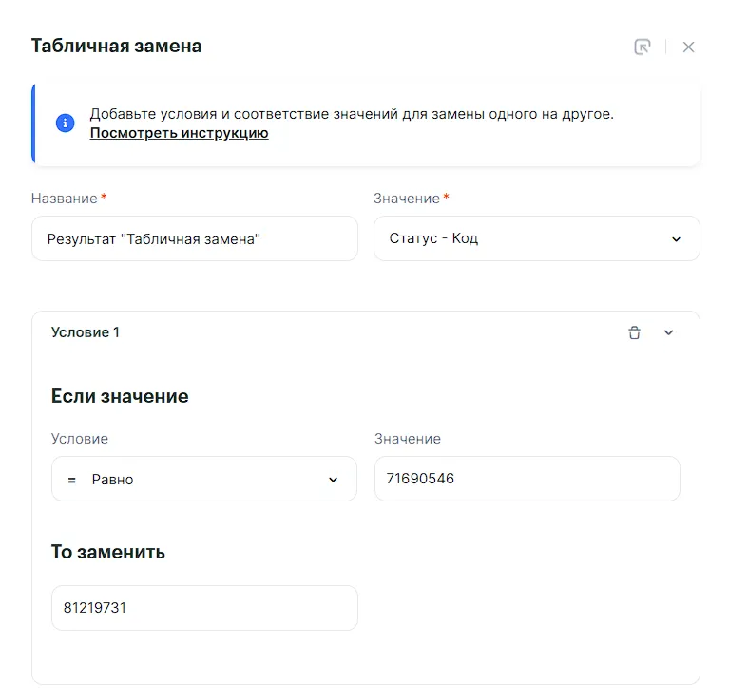Click the replacement field containing 81219731

click(203, 608)
